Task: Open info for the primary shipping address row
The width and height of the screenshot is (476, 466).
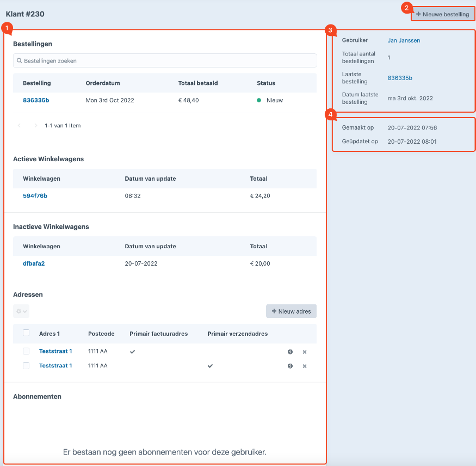Action: [290, 366]
